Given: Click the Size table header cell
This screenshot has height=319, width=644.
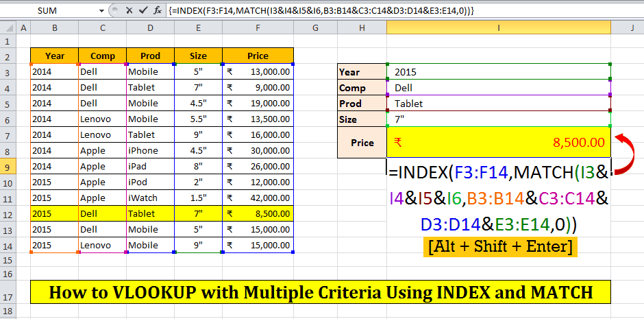Looking at the screenshot, I should pyautogui.click(x=199, y=56).
